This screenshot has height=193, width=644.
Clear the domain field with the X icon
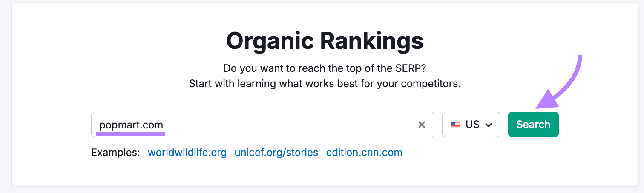pos(422,125)
